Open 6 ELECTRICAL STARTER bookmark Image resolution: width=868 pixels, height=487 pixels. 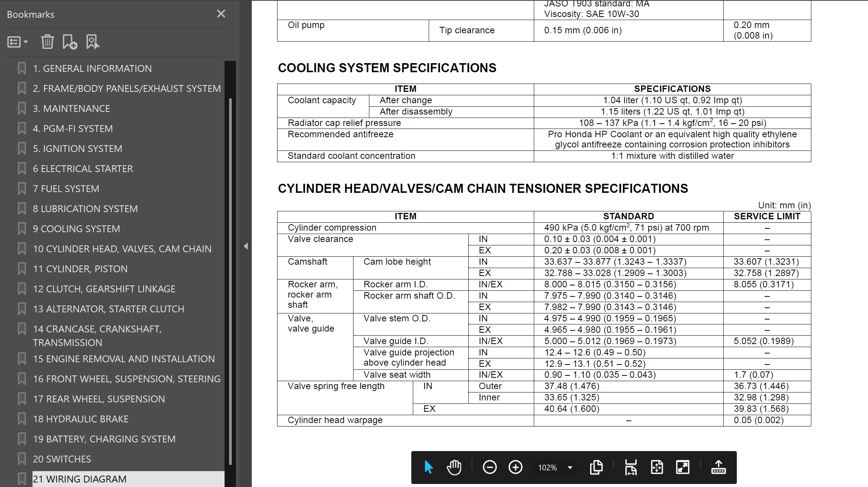[x=83, y=169]
